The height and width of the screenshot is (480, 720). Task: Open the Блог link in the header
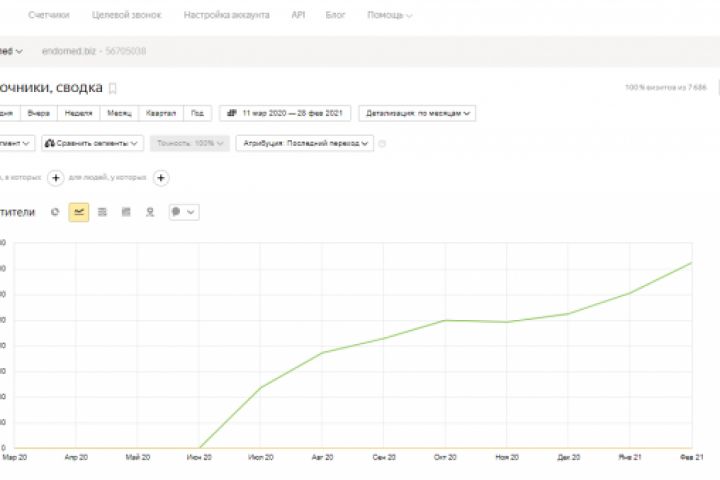(335, 16)
